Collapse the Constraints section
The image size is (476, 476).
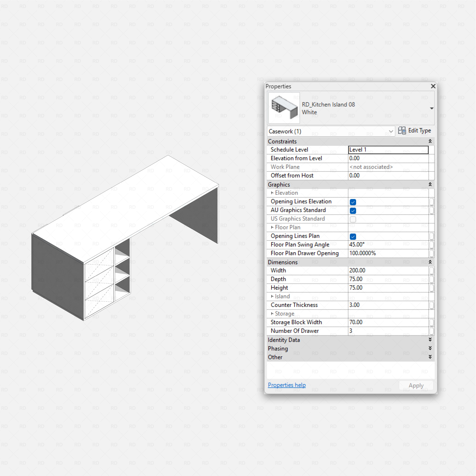430,141
